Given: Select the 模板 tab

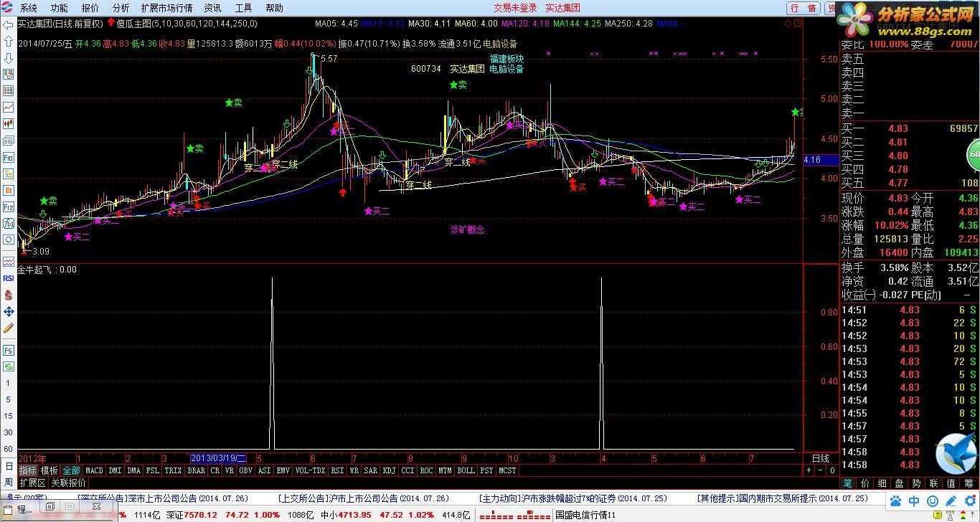Looking at the screenshot, I should (50, 470).
